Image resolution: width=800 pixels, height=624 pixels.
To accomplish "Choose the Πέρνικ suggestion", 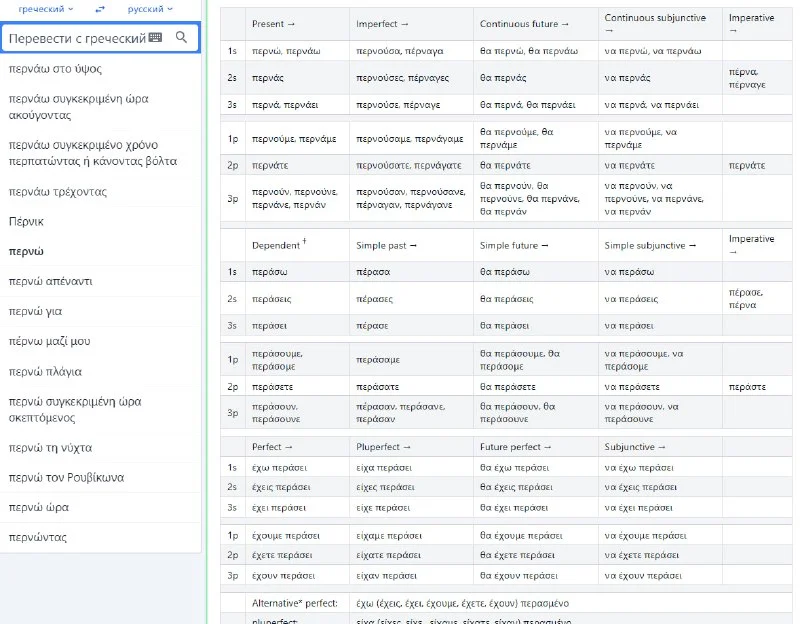I will click(x=26, y=221).
